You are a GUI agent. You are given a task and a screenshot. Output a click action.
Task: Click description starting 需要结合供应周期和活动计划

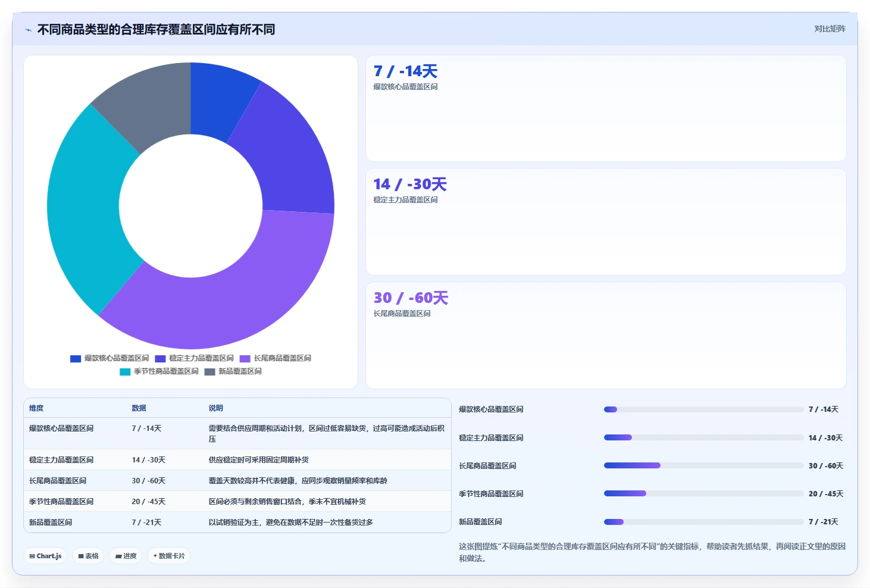pyautogui.click(x=326, y=434)
